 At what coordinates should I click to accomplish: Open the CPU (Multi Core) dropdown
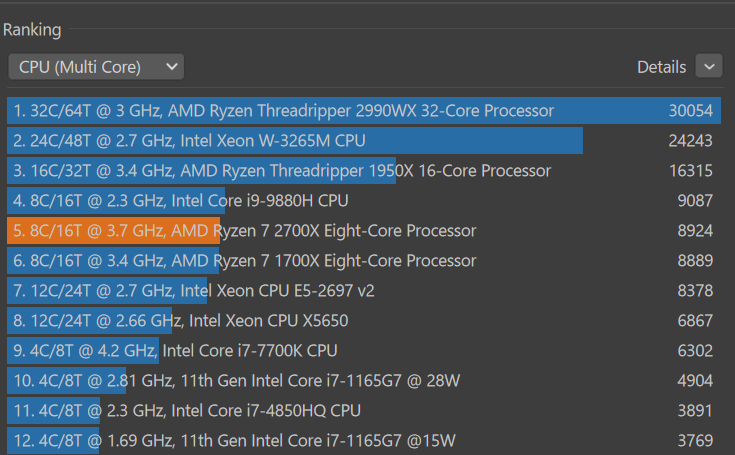click(x=96, y=67)
